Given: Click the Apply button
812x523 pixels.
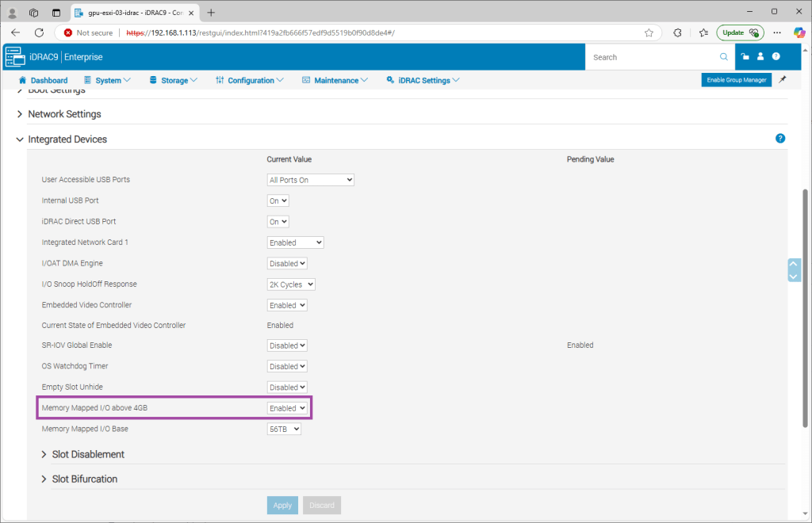Looking at the screenshot, I should point(282,505).
